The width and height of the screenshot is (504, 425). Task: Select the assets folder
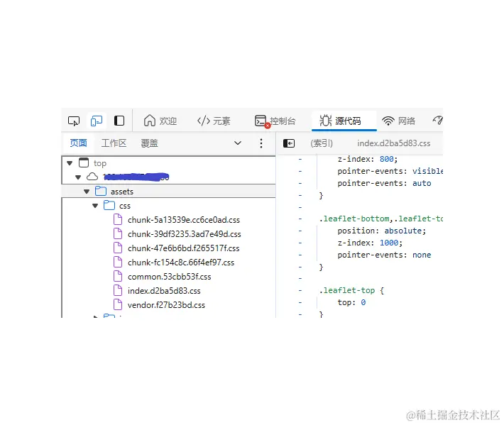click(x=122, y=192)
